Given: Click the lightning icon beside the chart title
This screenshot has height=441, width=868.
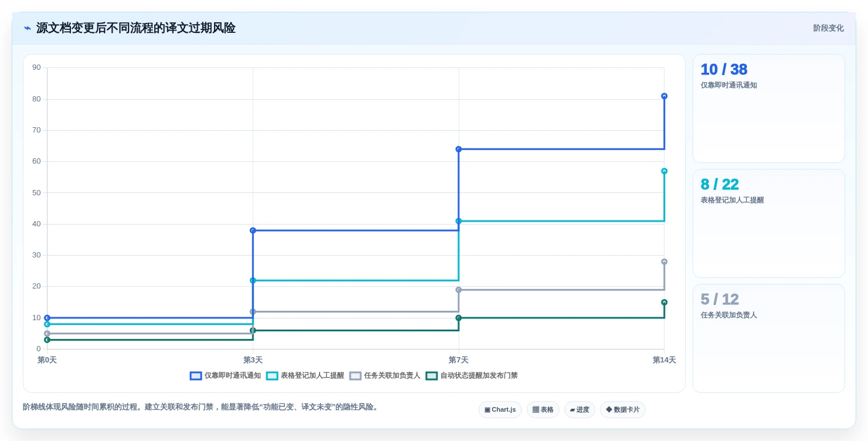Looking at the screenshot, I should click(28, 28).
